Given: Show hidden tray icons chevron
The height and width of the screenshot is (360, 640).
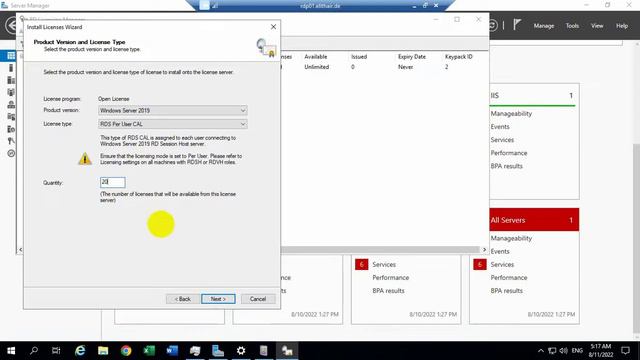Looking at the screenshot, I should click(x=541, y=351).
